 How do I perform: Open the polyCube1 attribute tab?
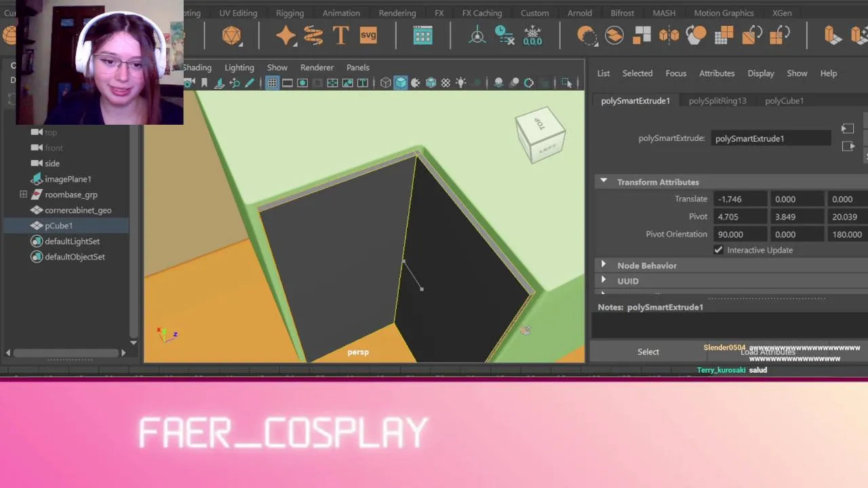coord(785,100)
